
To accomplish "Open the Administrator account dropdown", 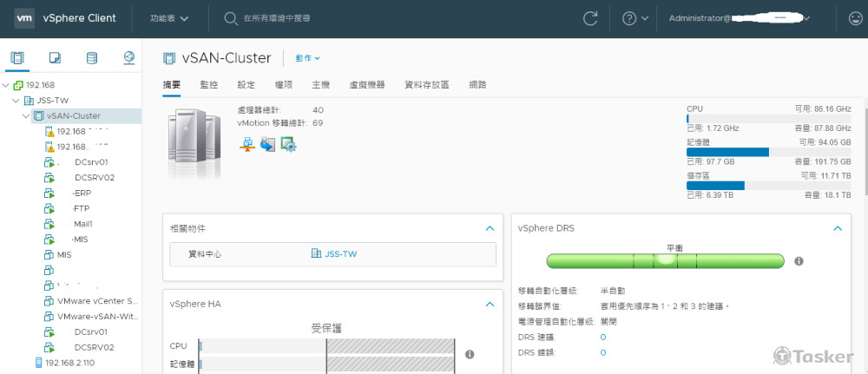I will point(740,18).
